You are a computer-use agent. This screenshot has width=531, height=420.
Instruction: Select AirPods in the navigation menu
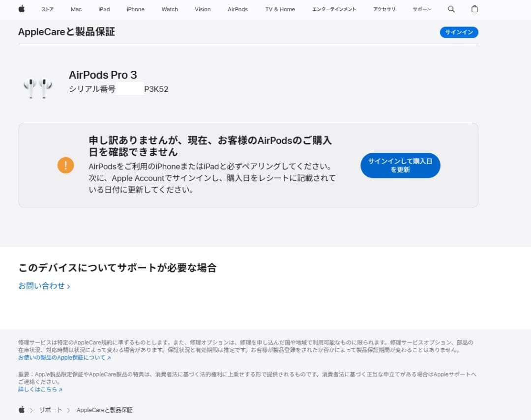pyautogui.click(x=237, y=9)
